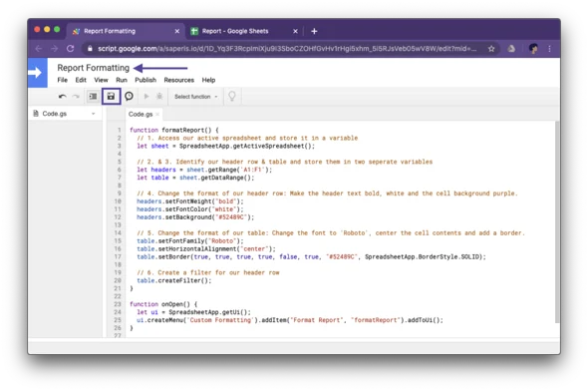The height and width of the screenshot is (391, 588).
Task: Open the Chrome profile avatar
Action: coord(533,49)
